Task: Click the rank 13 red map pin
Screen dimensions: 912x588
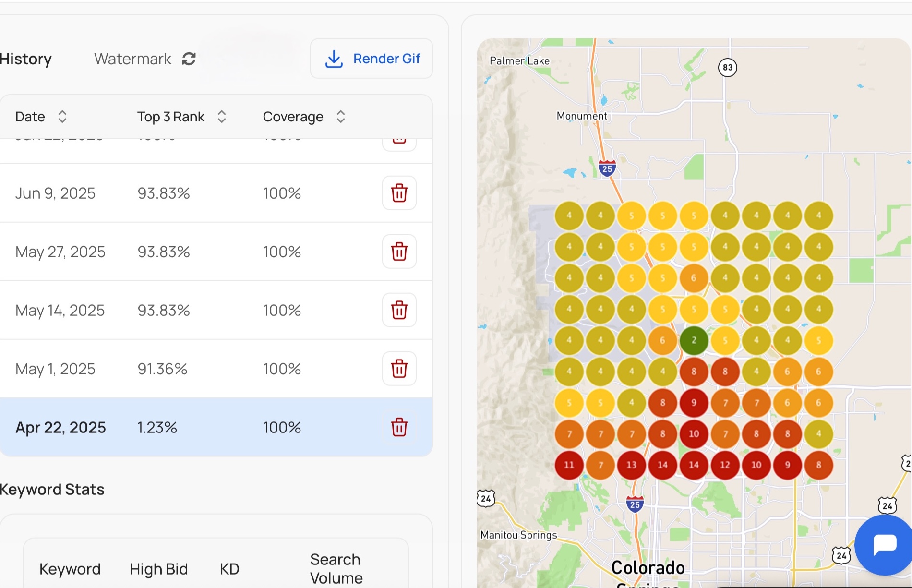Action: pos(631,465)
